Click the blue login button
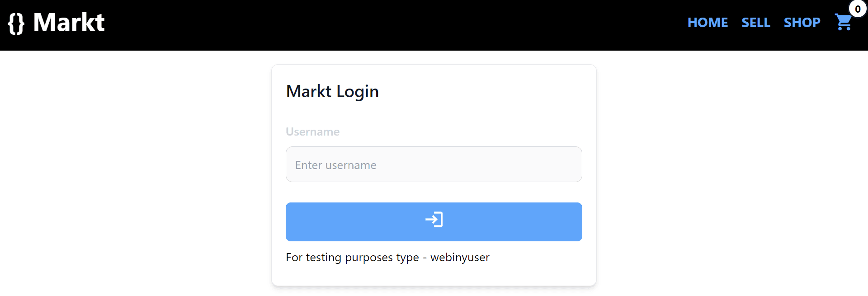 click(x=434, y=221)
